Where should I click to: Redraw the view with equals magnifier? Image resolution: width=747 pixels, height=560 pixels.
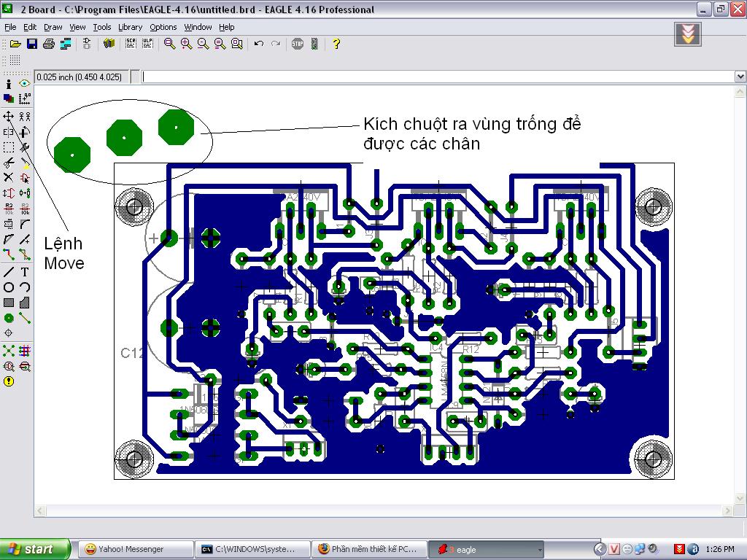[x=220, y=44]
